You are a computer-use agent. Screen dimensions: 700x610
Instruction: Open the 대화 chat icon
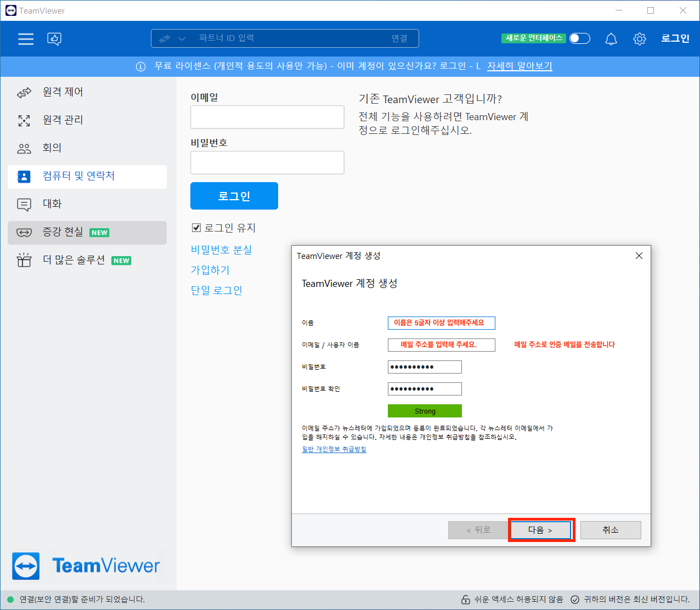[24, 204]
